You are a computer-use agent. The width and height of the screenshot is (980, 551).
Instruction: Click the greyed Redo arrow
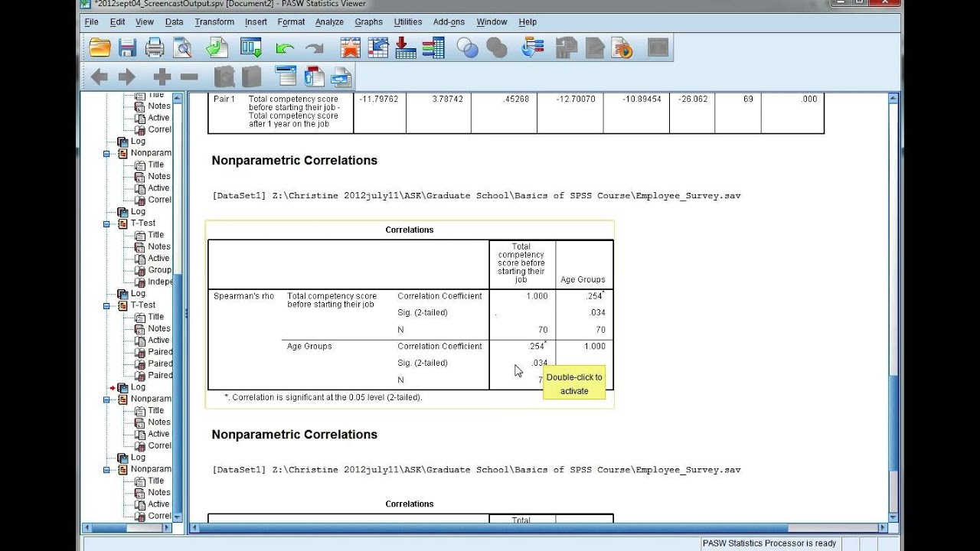tap(314, 49)
